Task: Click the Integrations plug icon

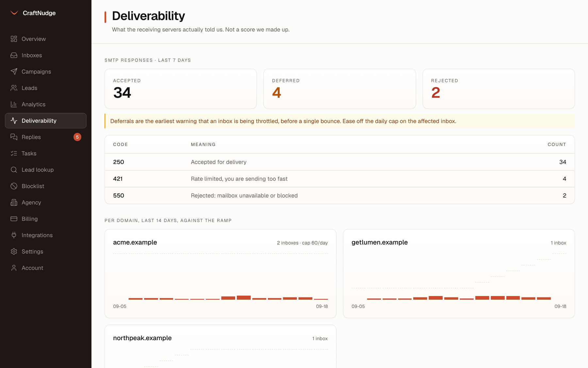Action: [x=14, y=235]
